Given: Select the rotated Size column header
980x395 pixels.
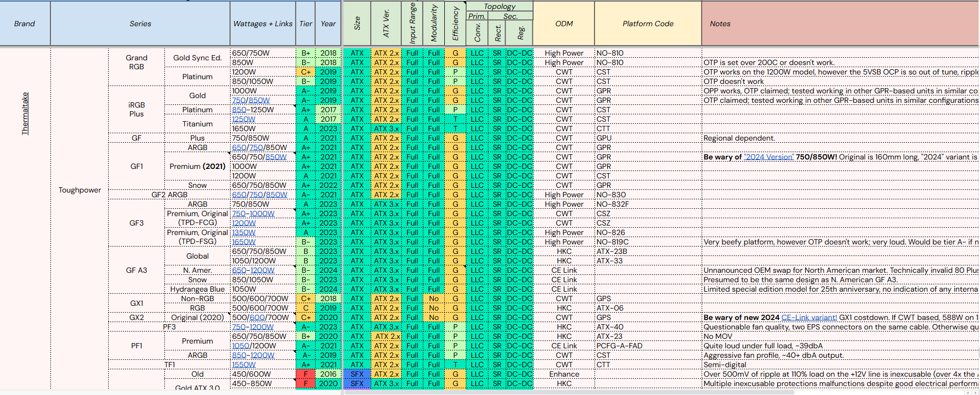Looking at the screenshot, I should point(357,24).
